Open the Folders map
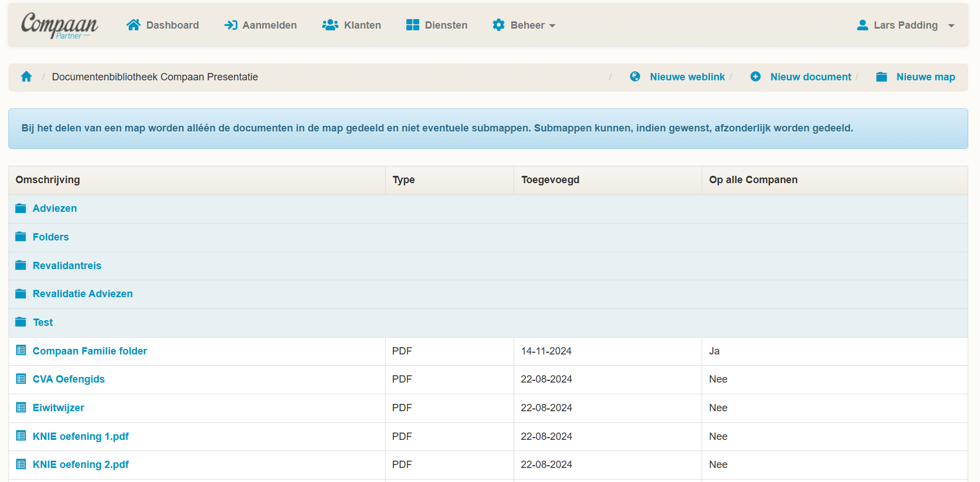Image resolution: width=980 pixels, height=482 pixels. pyautogui.click(x=51, y=237)
